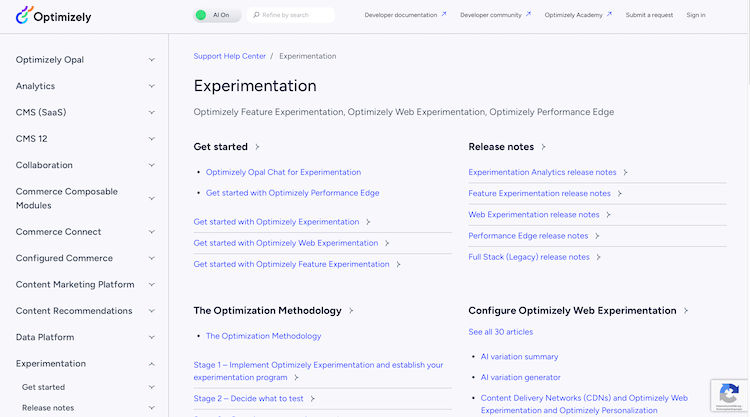Select Experimentation in sidebar
This screenshot has height=417, width=750.
click(x=51, y=363)
